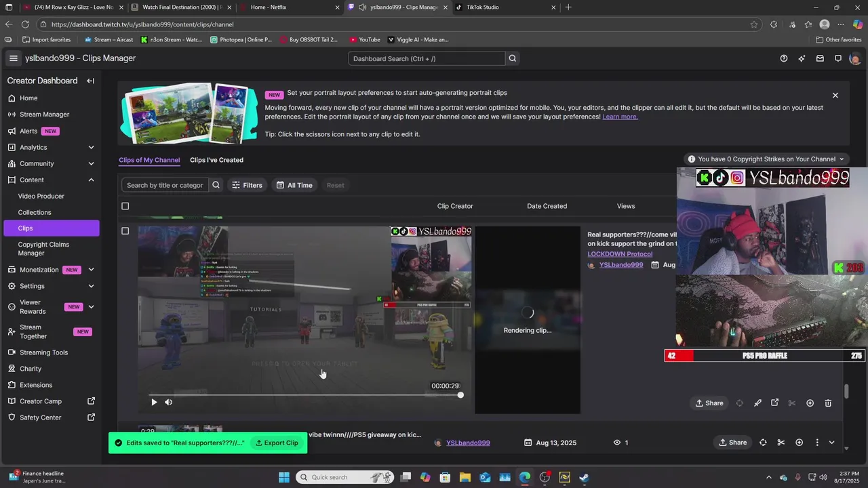Open the sparkle what's-new icon
The image size is (868, 488).
click(x=802, y=58)
